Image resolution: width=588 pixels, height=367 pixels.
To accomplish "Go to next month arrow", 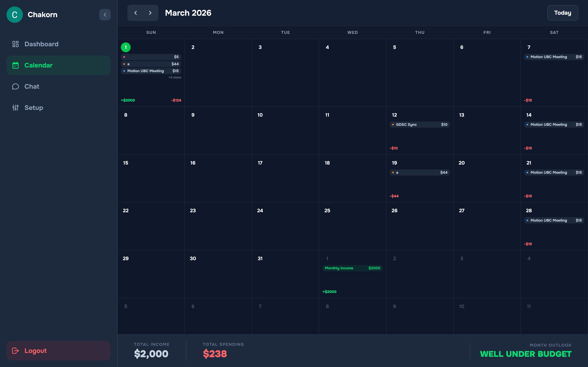I will [150, 13].
